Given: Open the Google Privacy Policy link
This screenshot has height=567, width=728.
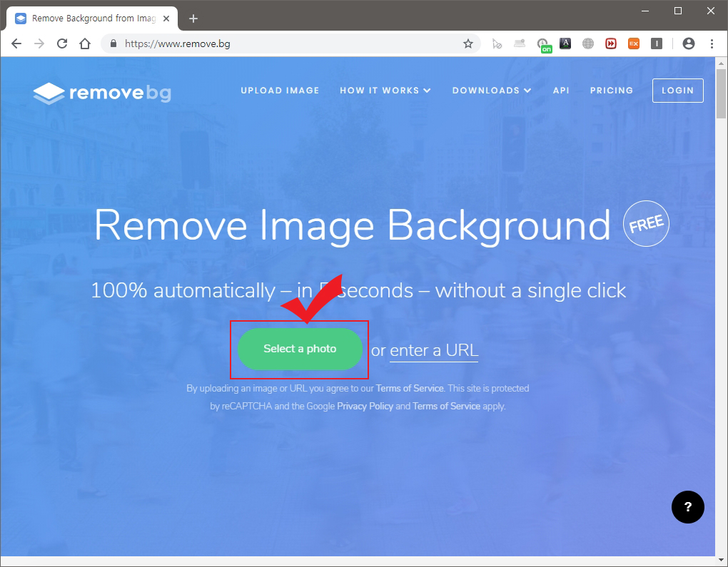Looking at the screenshot, I should (365, 406).
